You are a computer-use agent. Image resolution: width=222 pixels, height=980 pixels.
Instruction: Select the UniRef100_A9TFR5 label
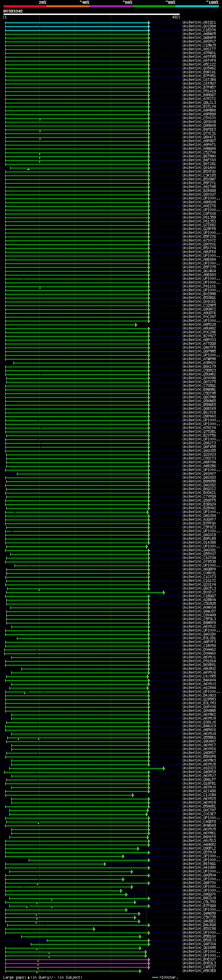pos(199,57)
